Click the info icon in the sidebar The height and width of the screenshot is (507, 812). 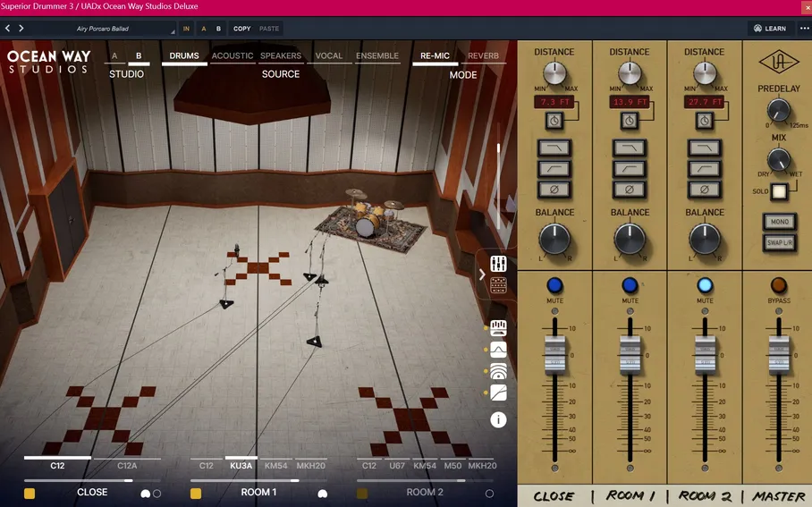click(498, 419)
